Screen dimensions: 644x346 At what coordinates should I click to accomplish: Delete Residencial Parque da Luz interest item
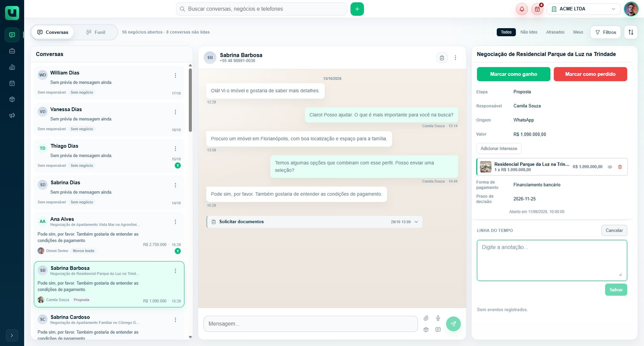point(620,167)
